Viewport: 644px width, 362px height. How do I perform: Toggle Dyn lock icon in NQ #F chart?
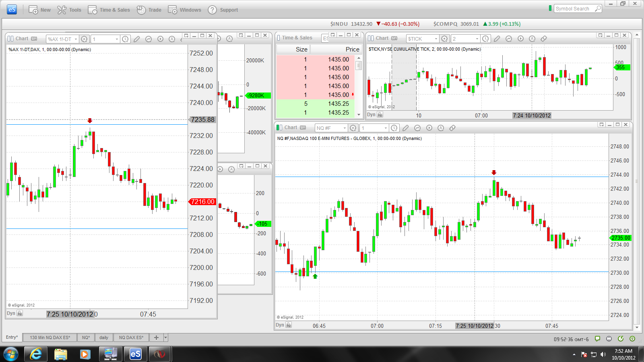click(289, 325)
